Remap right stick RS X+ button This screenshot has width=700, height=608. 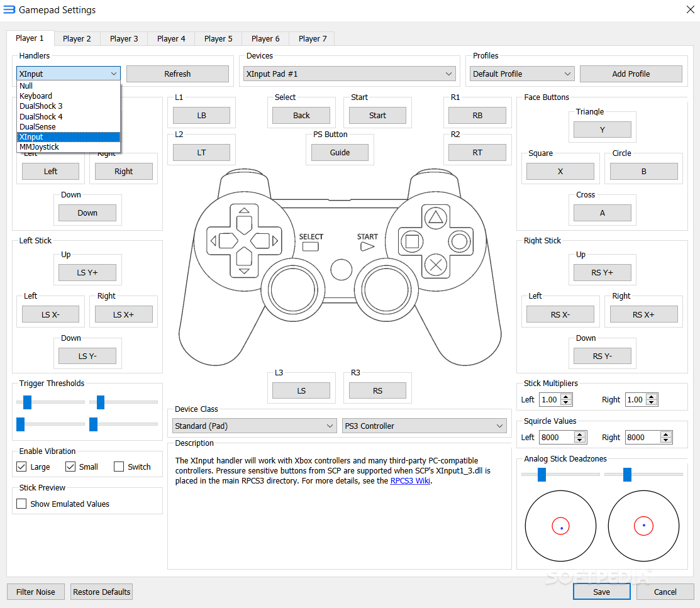(644, 314)
